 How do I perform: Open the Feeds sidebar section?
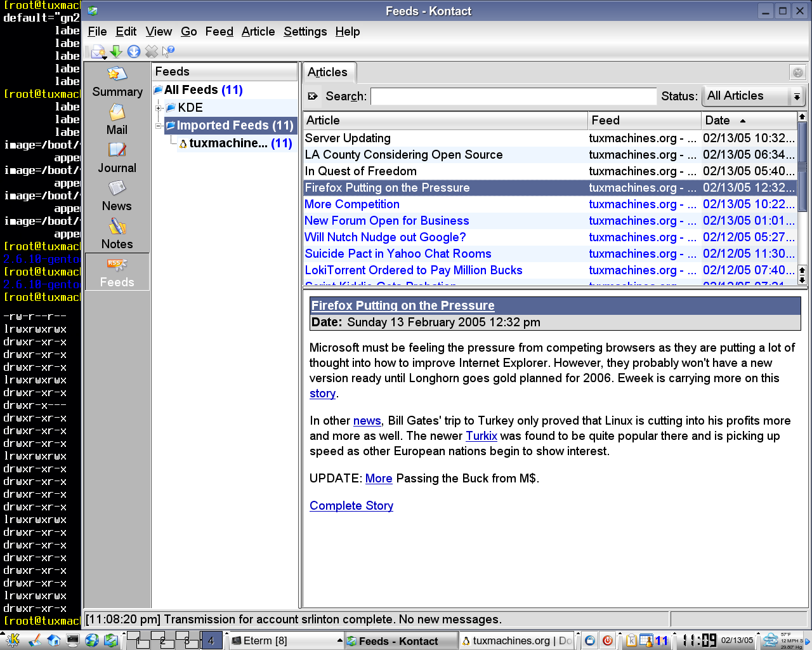(x=117, y=272)
